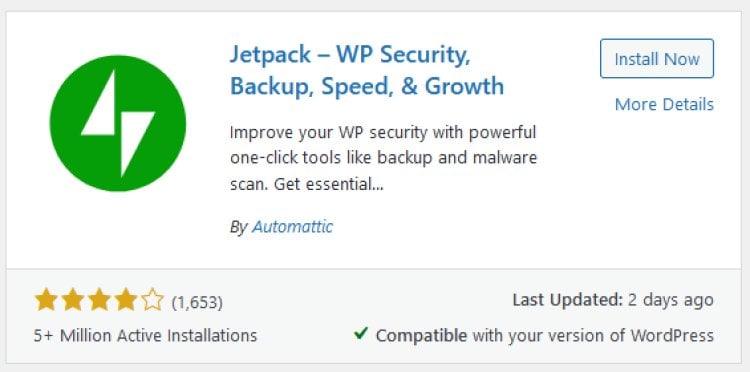Click the first gold rating star

(x=46, y=300)
